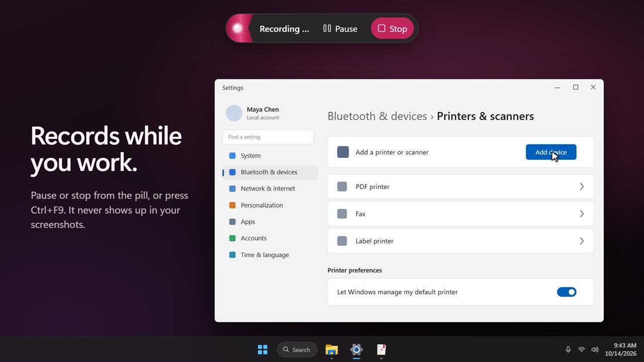Toggle "Let Windows manage my default printer"
This screenshot has width=644, height=362.
tap(567, 292)
